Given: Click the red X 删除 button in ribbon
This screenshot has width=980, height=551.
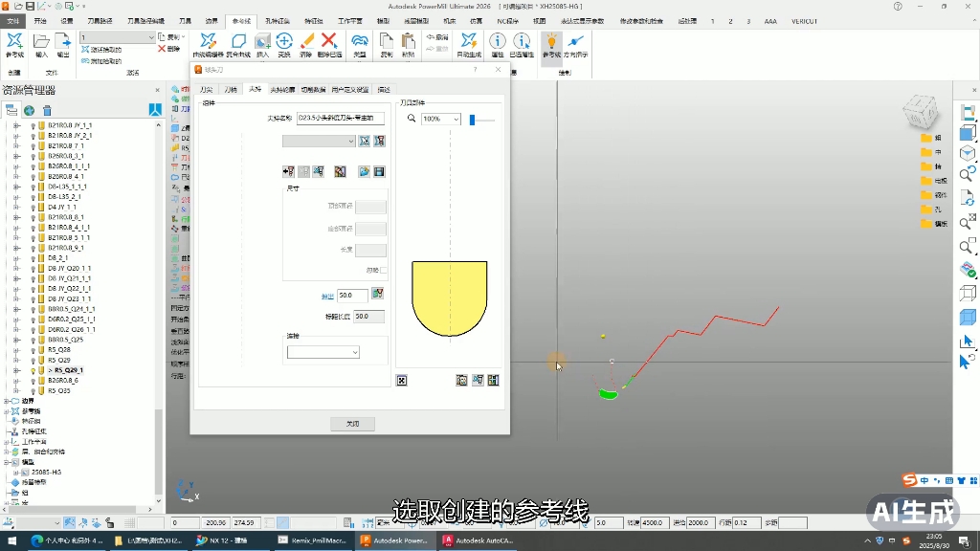Looking at the screenshot, I should (169, 49).
